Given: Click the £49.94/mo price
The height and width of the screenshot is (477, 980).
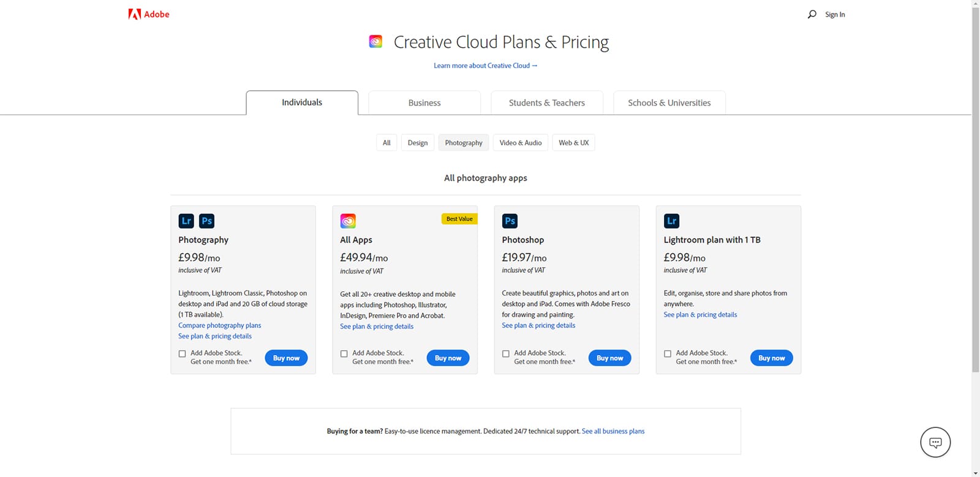Looking at the screenshot, I should tap(364, 258).
